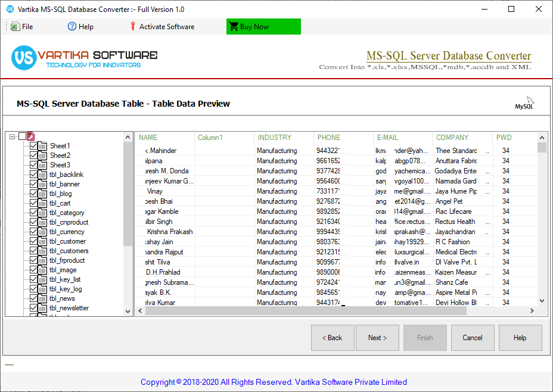Screen dimensions: 553x392
Task: Collapse the database tree root node
Action: point(13,136)
